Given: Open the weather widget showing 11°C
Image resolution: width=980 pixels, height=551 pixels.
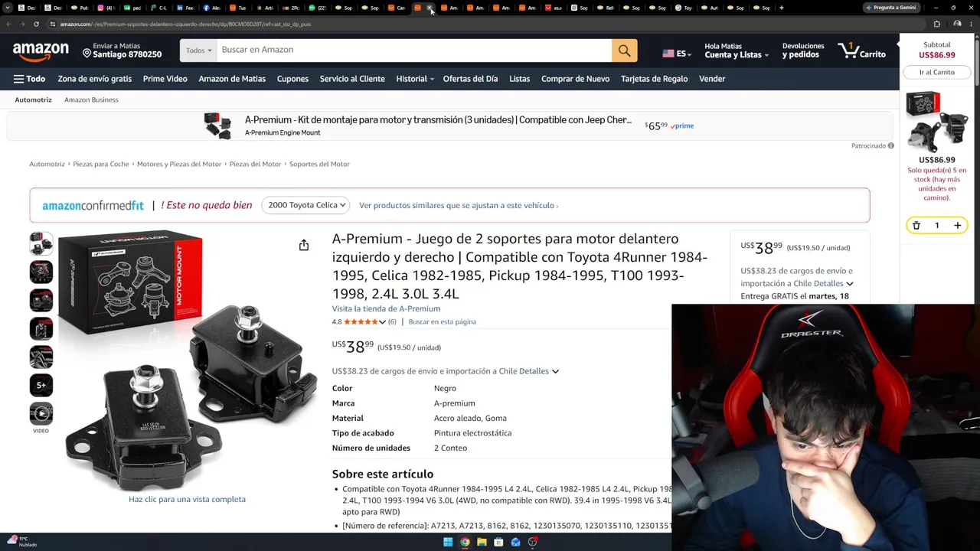Looking at the screenshot, I should point(21,542).
